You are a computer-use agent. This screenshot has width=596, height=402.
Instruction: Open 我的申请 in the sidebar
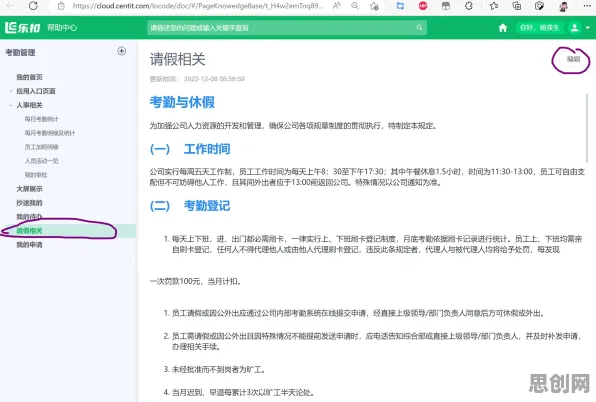29,245
